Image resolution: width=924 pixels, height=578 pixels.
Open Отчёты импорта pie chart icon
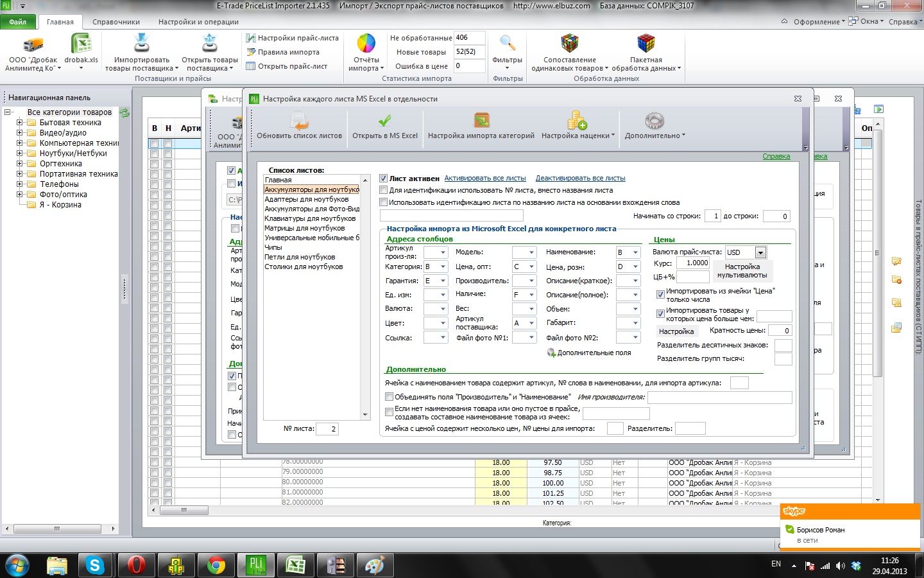pyautogui.click(x=366, y=44)
